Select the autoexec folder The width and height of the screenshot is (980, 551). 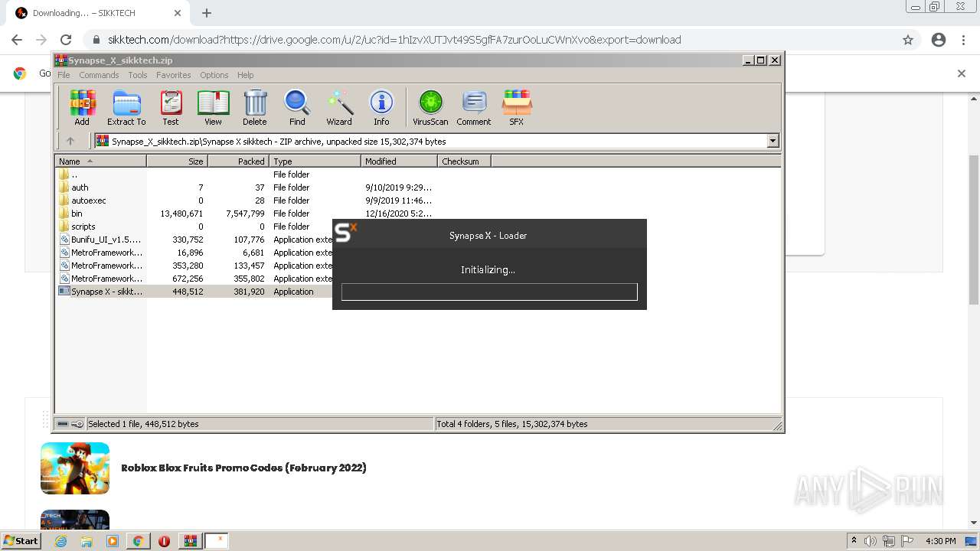(88, 201)
